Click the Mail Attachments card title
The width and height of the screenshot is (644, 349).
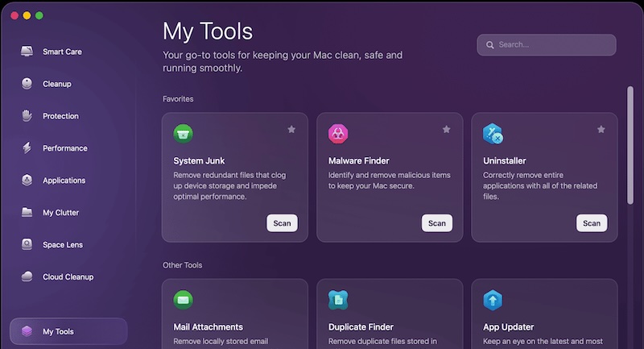point(208,326)
